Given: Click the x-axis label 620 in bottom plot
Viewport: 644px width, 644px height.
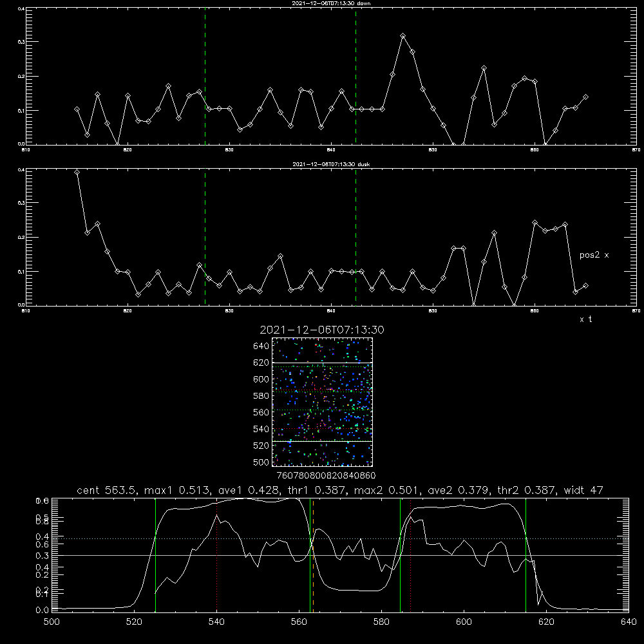Looking at the screenshot, I should 546,622.
